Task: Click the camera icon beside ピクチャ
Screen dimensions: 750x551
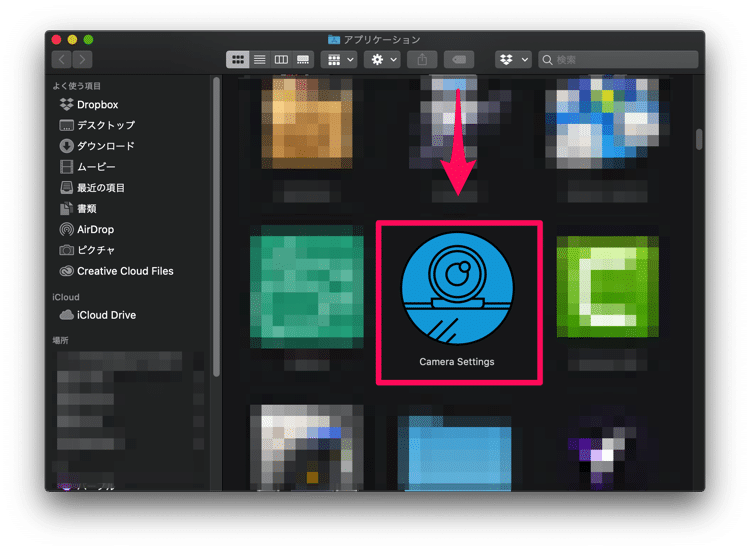Action: click(x=66, y=250)
